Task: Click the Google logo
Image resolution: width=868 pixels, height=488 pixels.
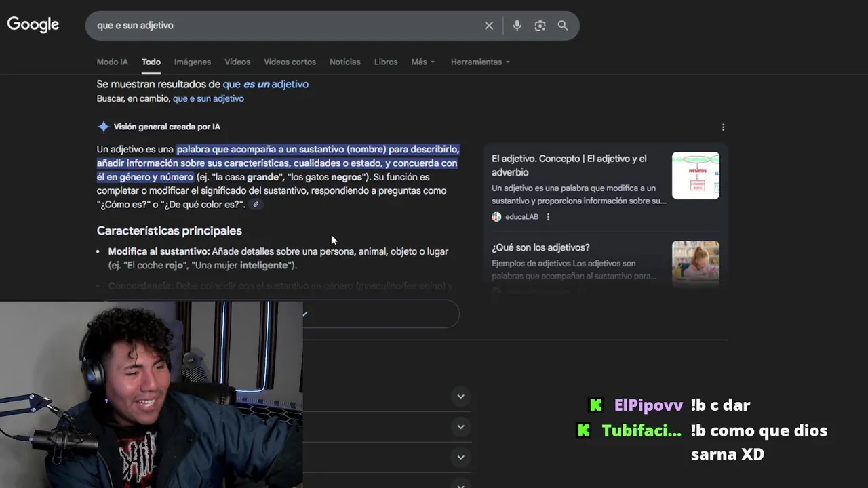Action: pyautogui.click(x=33, y=25)
